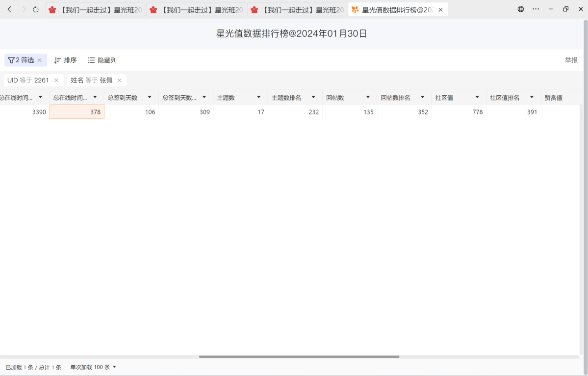Close the 星光值数据排行榜 tab
This screenshot has width=588, height=376.
click(440, 10)
